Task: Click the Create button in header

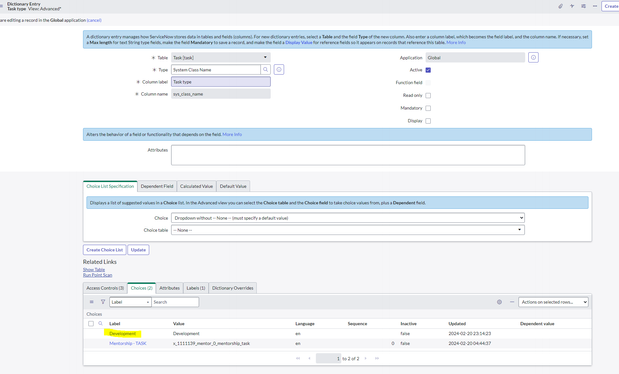Action: (610, 6)
